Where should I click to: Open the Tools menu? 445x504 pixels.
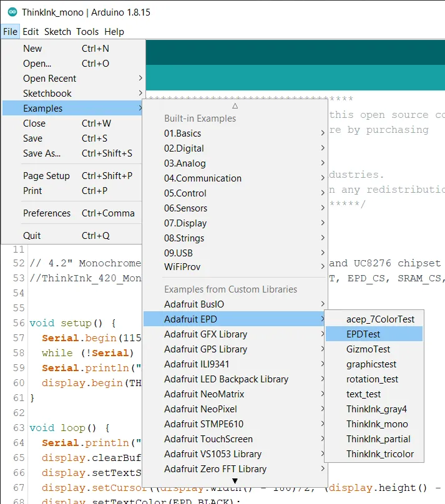(x=87, y=31)
